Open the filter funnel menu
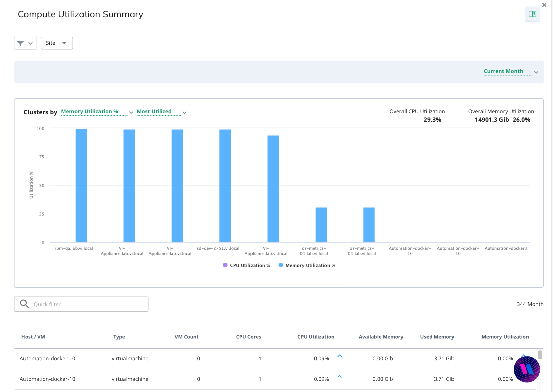This screenshot has height=392, width=553. coord(26,43)
